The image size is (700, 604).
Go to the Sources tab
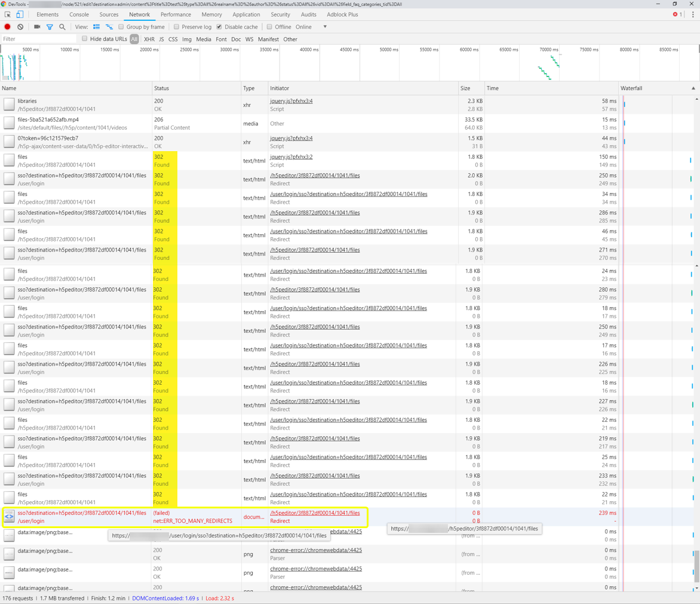[x=109, y=15]
